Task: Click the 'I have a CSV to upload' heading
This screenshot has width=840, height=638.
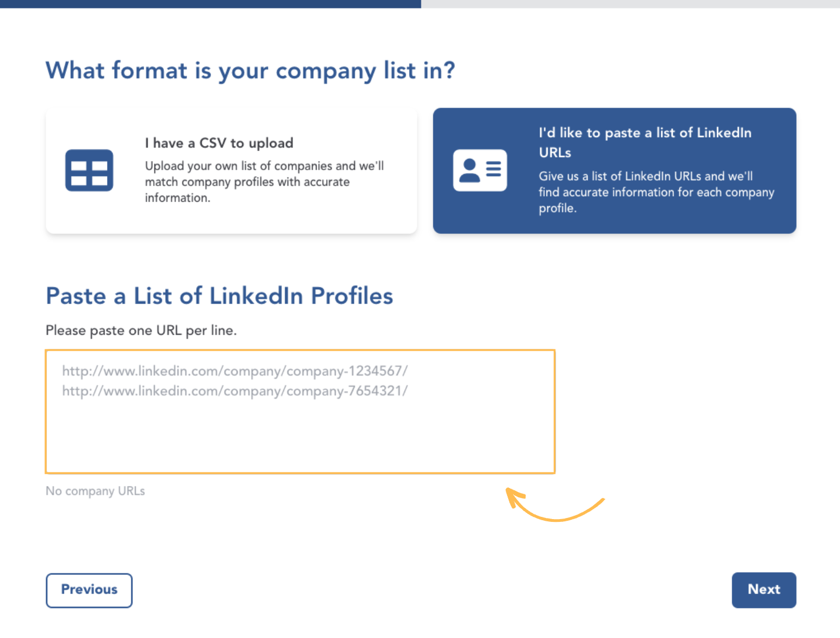Action: (x=219, y=143)
